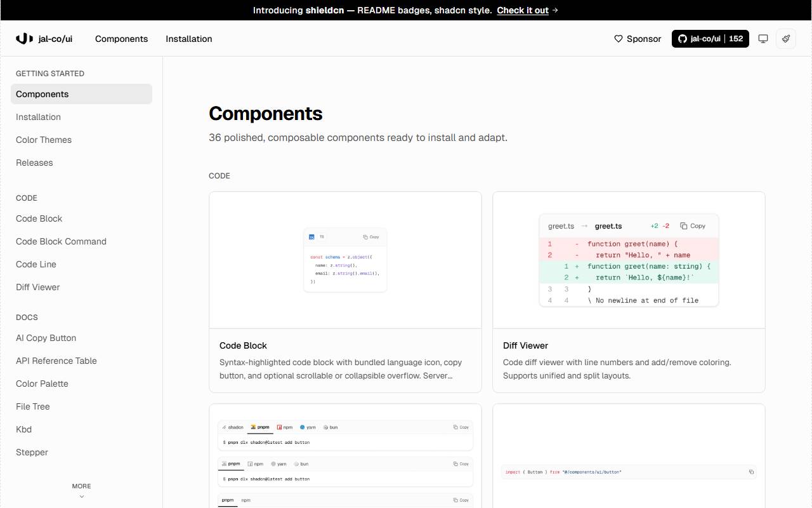Click the heart Sponsor icon
The width and height of the screenshot is (812, 508).
[x=619, y=39]
